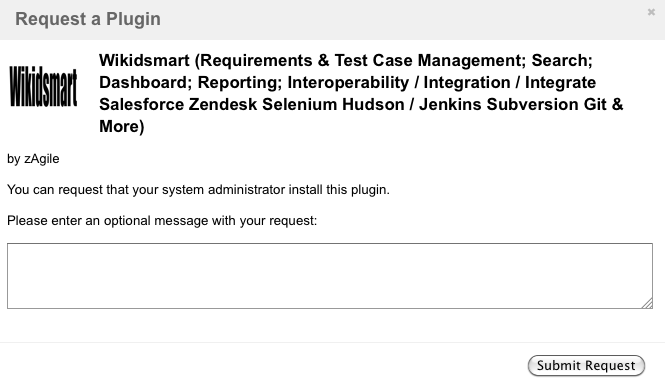
Task: Click the "by zAgile" vendor text
Action: click(33, 159)
